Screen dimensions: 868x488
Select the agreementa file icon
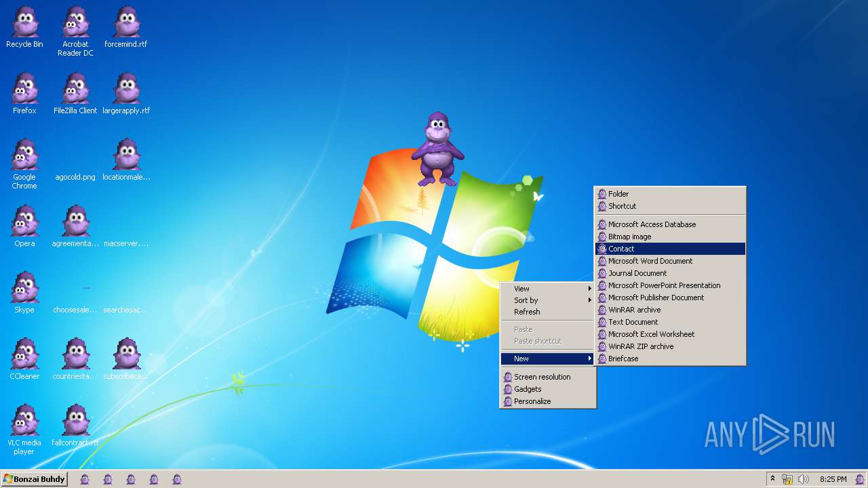click(75, 227)
